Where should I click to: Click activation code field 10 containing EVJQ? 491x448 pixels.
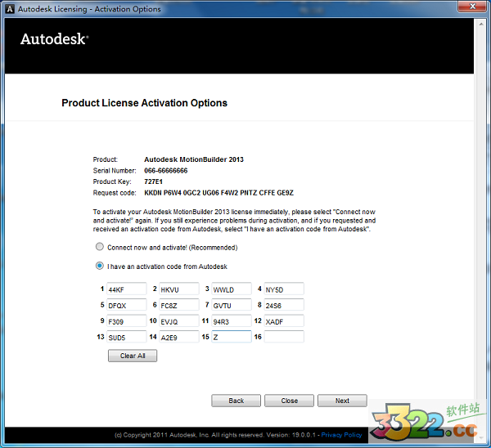tap(179, 320)
